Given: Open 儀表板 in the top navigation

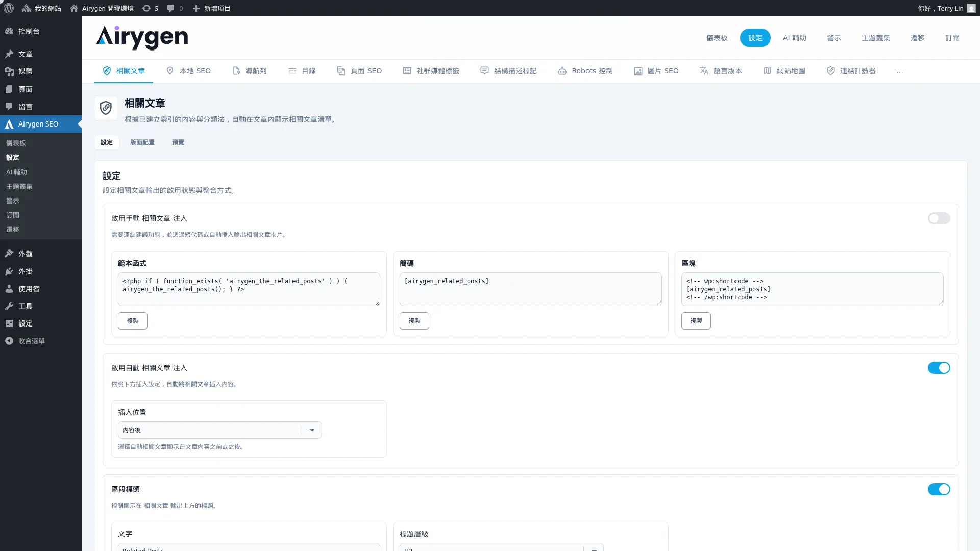Looking at the screenshot, I should 717,38.
